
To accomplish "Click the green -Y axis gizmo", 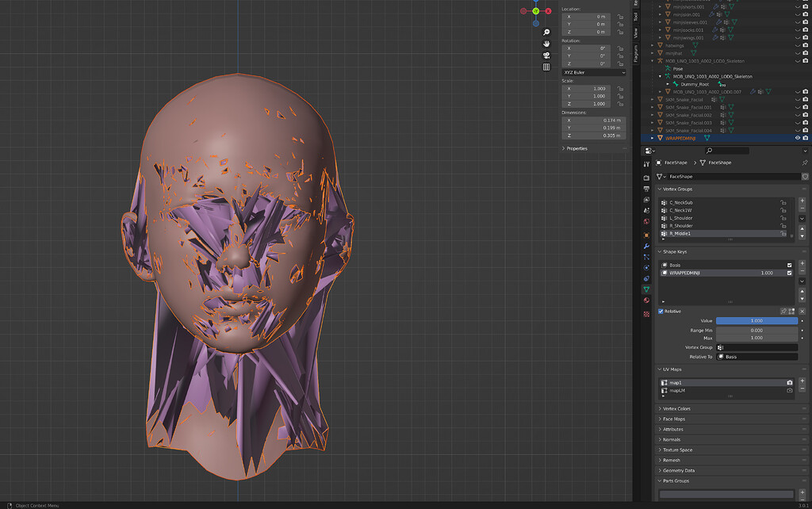I will [536, 11].
